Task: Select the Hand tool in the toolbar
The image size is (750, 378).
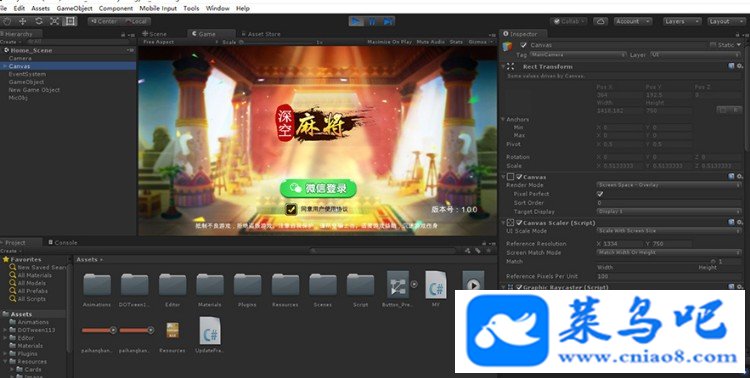Action: (x=7, y=21)
